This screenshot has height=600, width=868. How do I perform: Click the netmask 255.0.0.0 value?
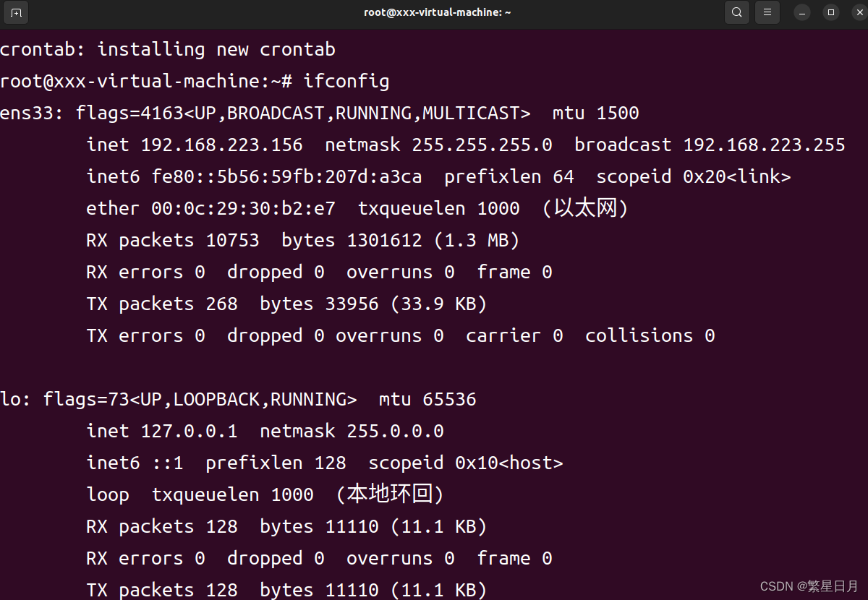pyautogui.click(x=396, y=431)
